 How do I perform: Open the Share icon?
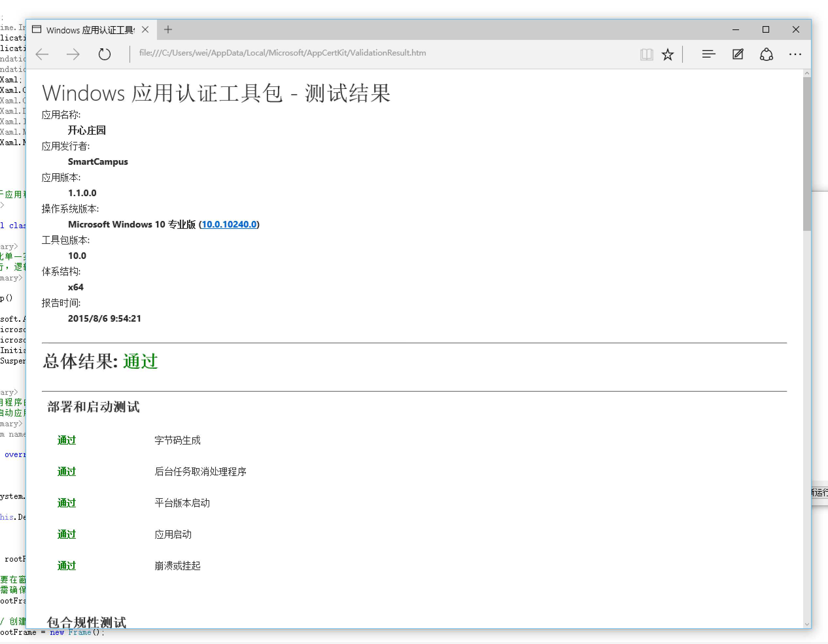(x=766, y=54)
